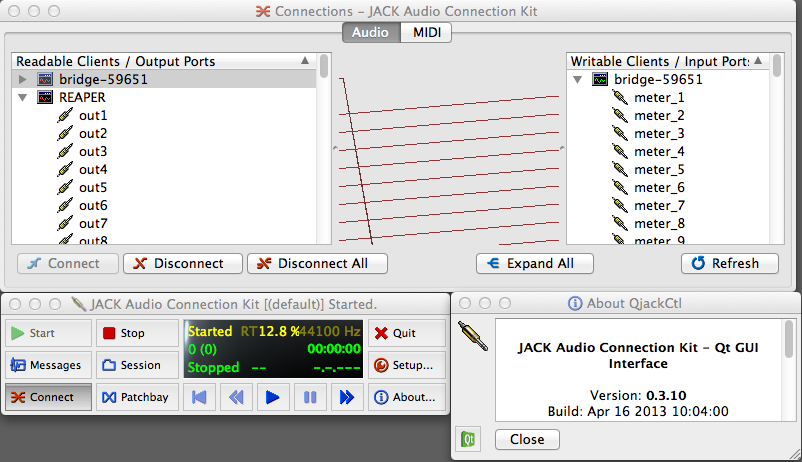
Task: Click the REAPER client name
Action: point(82,97)
